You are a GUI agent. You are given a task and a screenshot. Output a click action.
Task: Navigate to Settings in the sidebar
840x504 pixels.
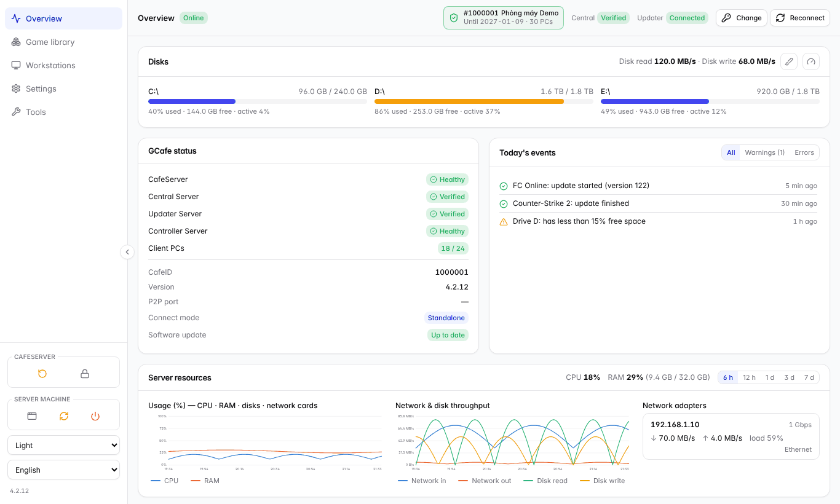tap(64, 89)
